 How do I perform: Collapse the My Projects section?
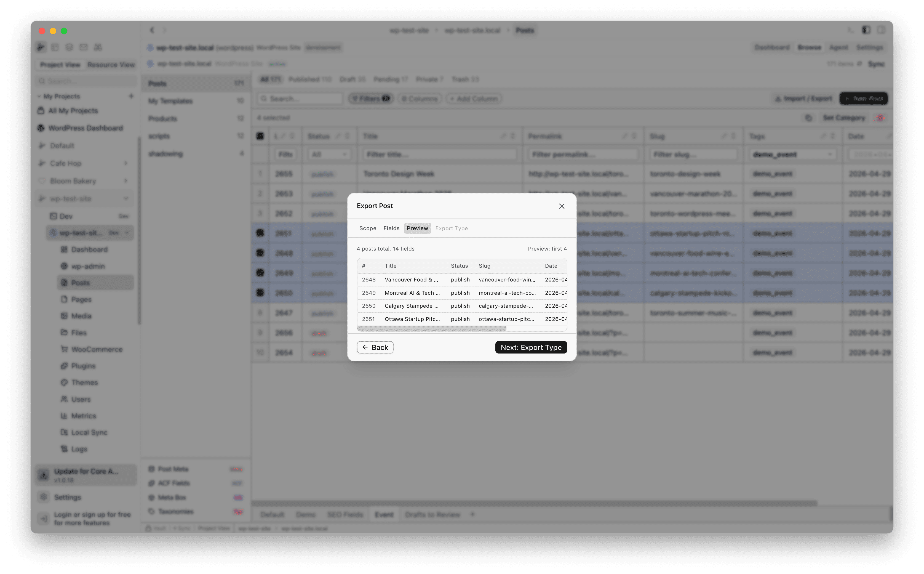[39, 96]
